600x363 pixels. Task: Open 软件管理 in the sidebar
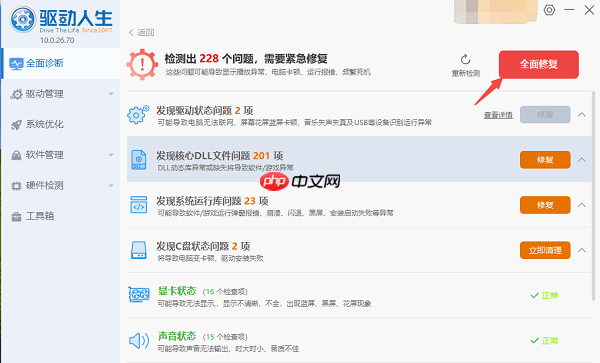tap(60, 155)
